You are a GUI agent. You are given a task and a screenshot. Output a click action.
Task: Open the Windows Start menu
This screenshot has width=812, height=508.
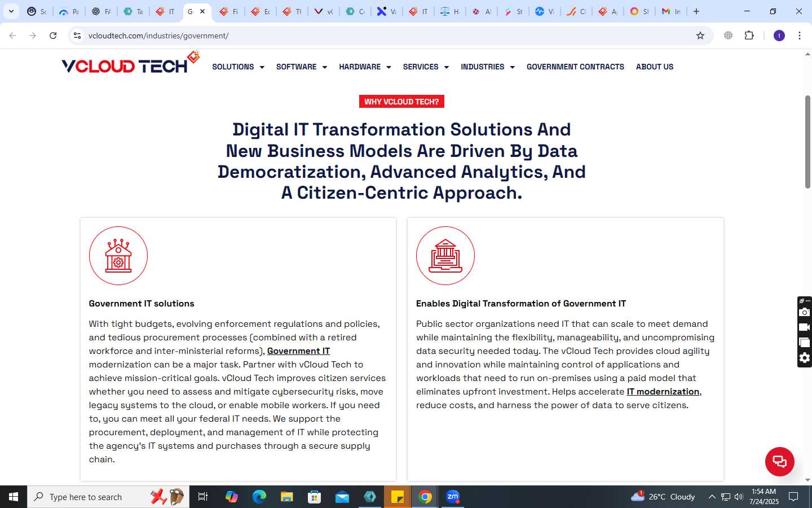[x=14, y=497]
